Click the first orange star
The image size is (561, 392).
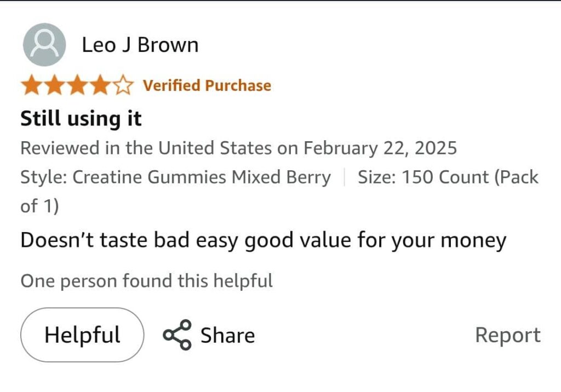(32, 86)
